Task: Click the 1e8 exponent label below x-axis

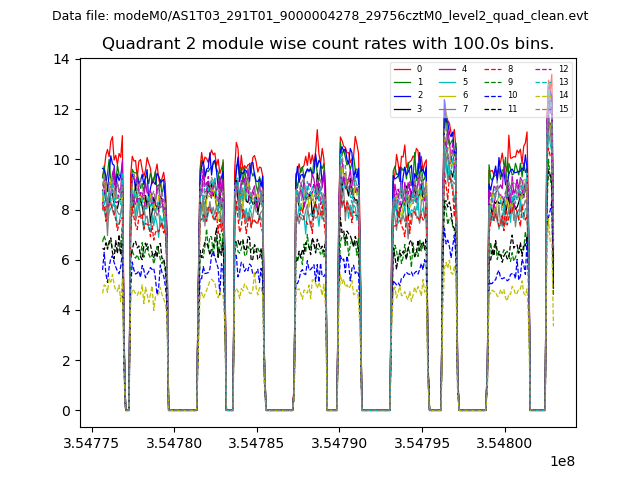Action: pyautogui.click(x=563, y=461)
